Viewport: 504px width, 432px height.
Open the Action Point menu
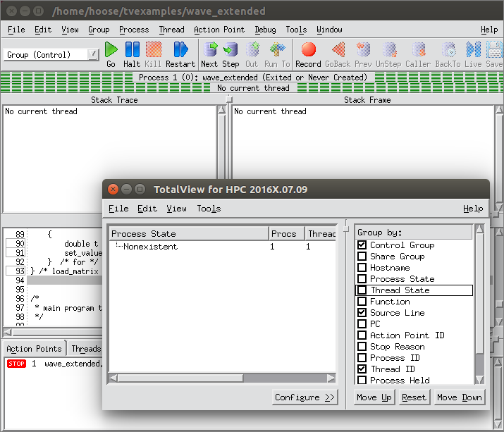pos(219,30)
